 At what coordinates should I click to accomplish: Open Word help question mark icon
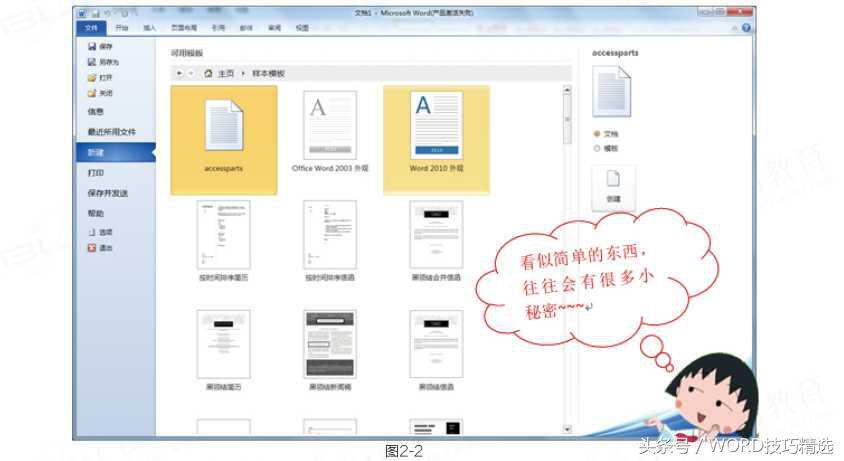(746, 27)
